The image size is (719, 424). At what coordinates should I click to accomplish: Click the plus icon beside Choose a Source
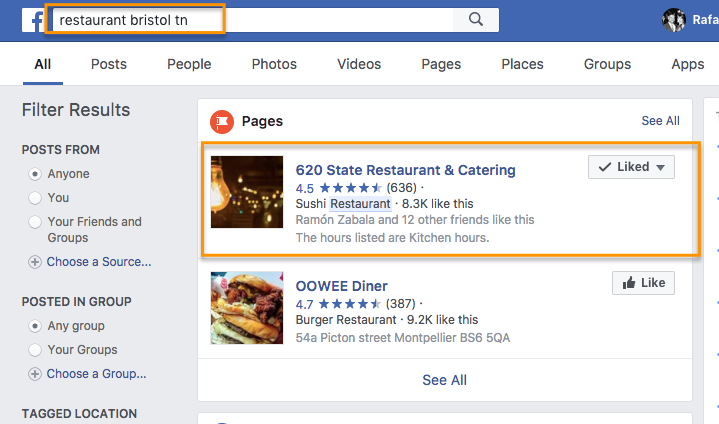36,262
